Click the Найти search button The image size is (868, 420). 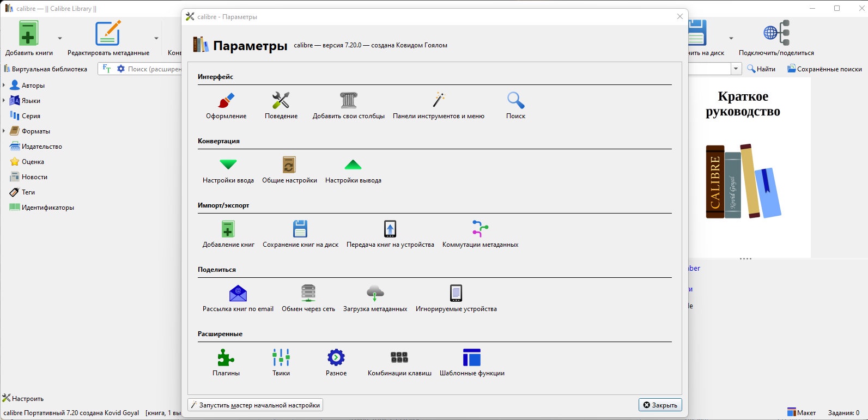pyautogui.click(x=761, y=69)
